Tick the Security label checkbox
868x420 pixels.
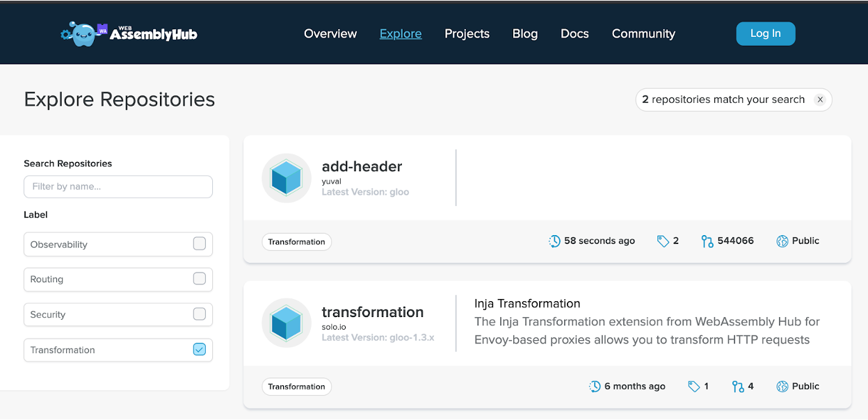[200, 314]
